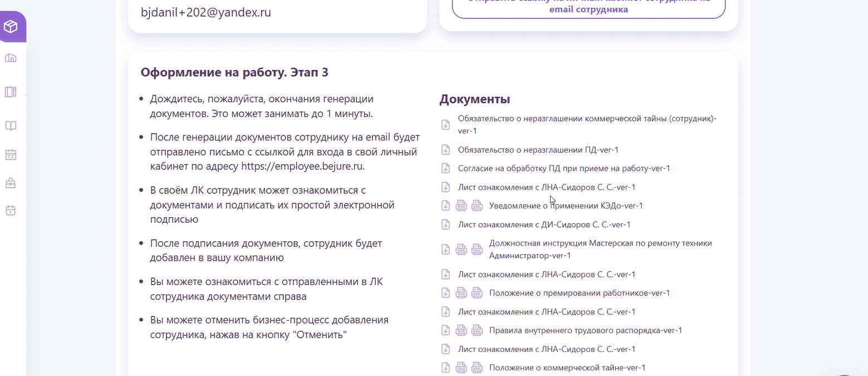Open the open book sidebar icon
This screenshot has height=376, width=868.
[x=11, y=126]
